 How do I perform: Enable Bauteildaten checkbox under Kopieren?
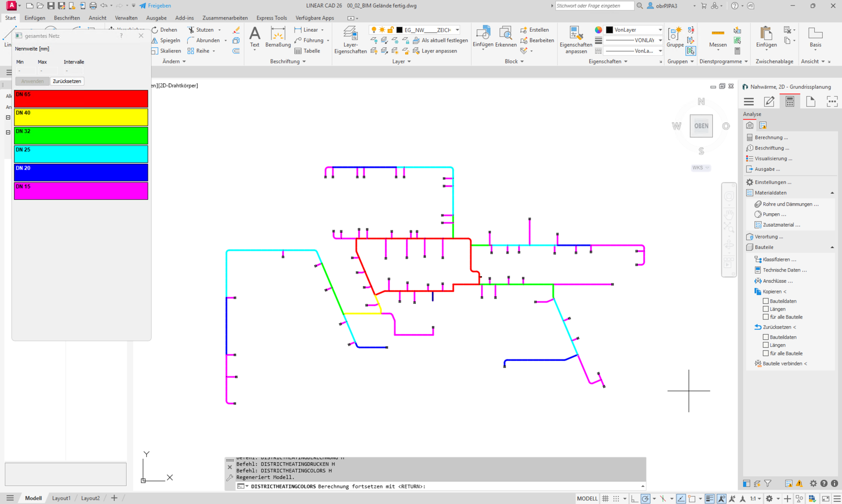766,301
